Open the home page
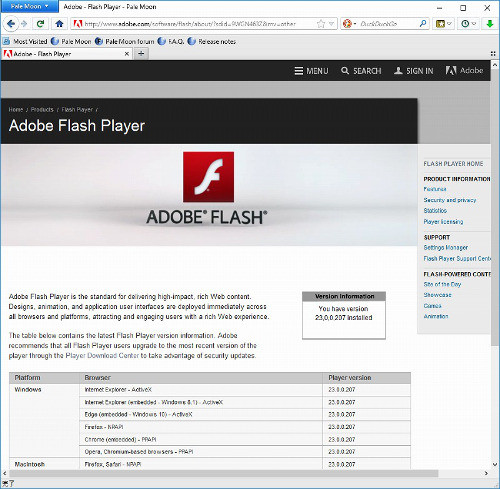This screenshot has height=489, width=500. [x=59, y=24]
